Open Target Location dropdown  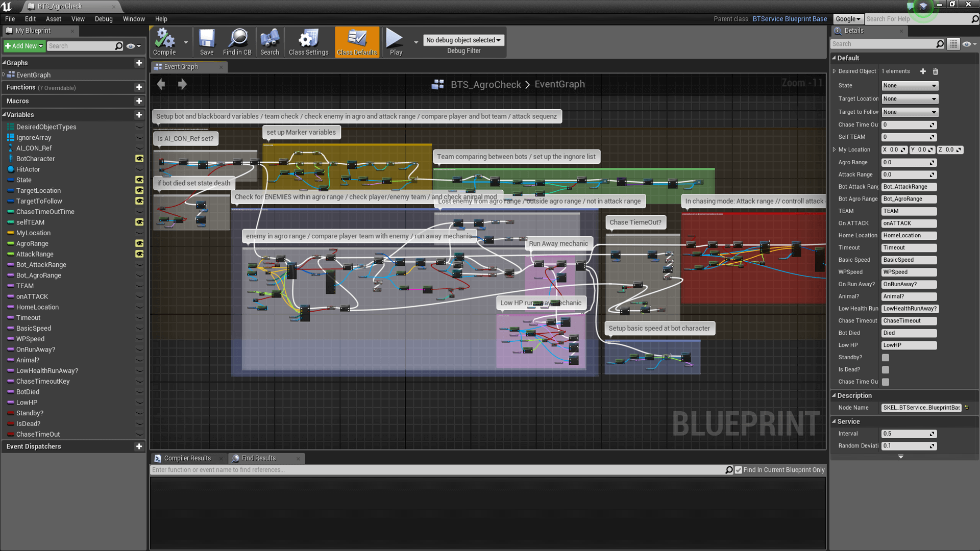(910, 99)
